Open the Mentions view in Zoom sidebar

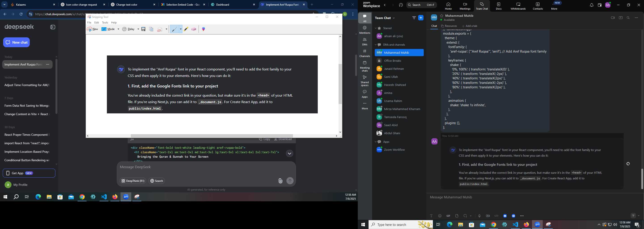365,30
